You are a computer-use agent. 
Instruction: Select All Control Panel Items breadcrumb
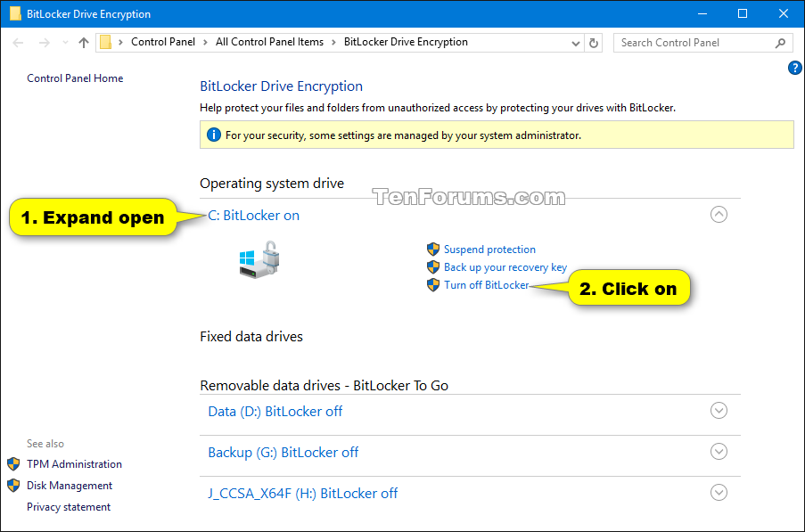(269, 42)
